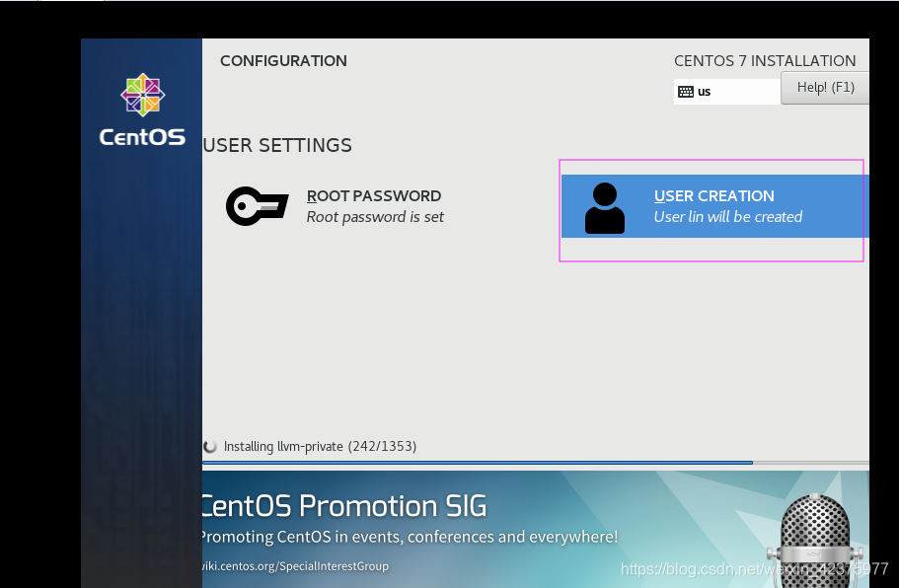Click the CentOS logo in sidebar
Screen dimensions: 899x588
tap(143, 95)
